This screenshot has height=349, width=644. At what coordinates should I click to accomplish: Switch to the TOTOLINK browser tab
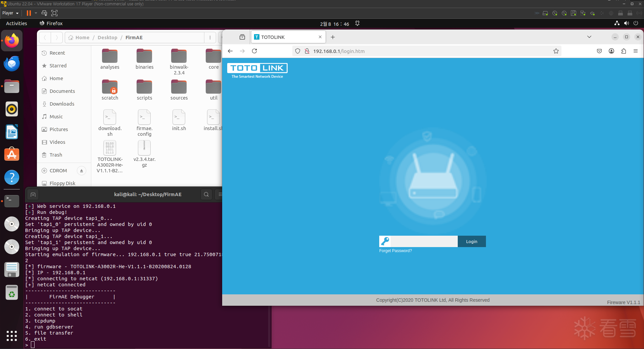(288, 37)
